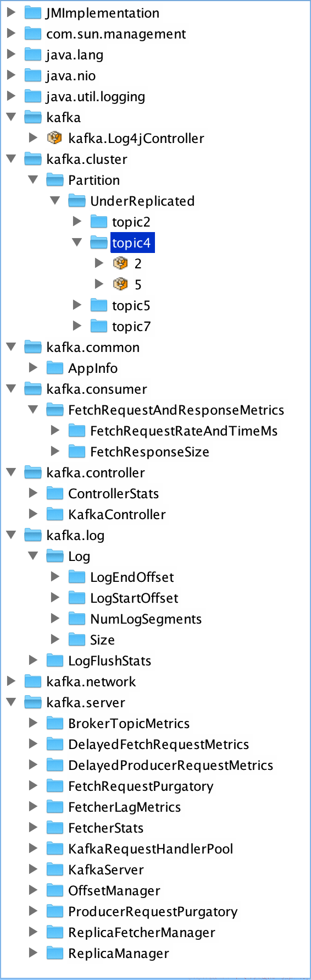Select the KafkaController node label

[117, 514]
